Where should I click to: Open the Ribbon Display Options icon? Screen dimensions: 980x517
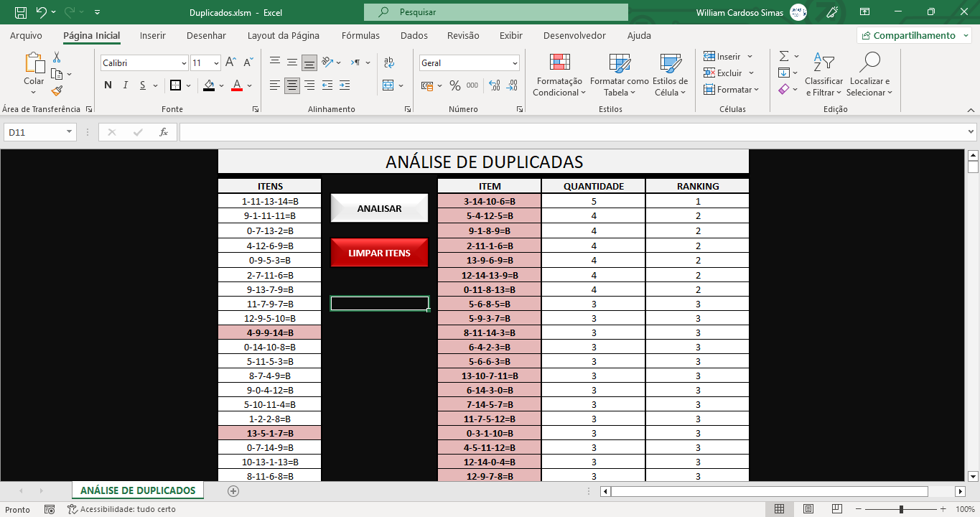[865, 12]
